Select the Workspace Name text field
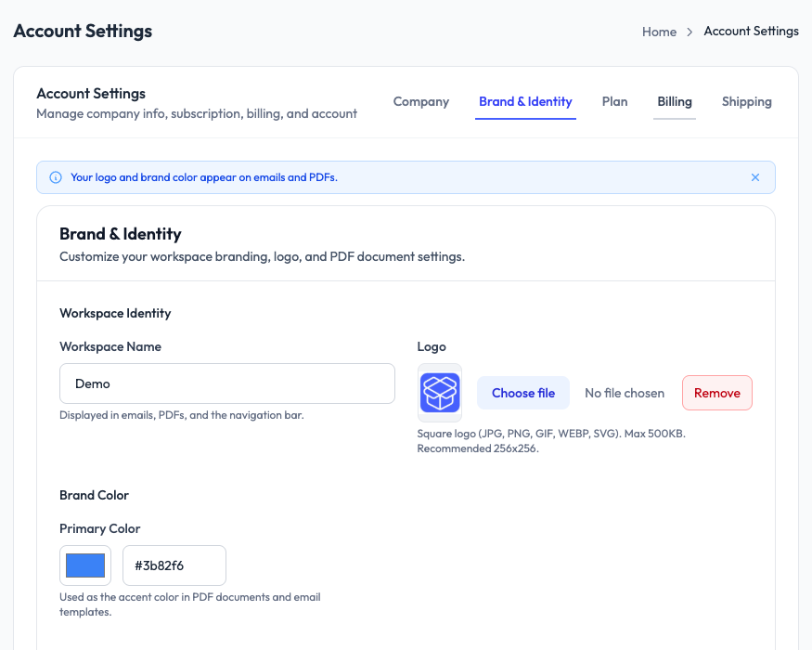This screenshot has height=650, width=812. (227, 383)
